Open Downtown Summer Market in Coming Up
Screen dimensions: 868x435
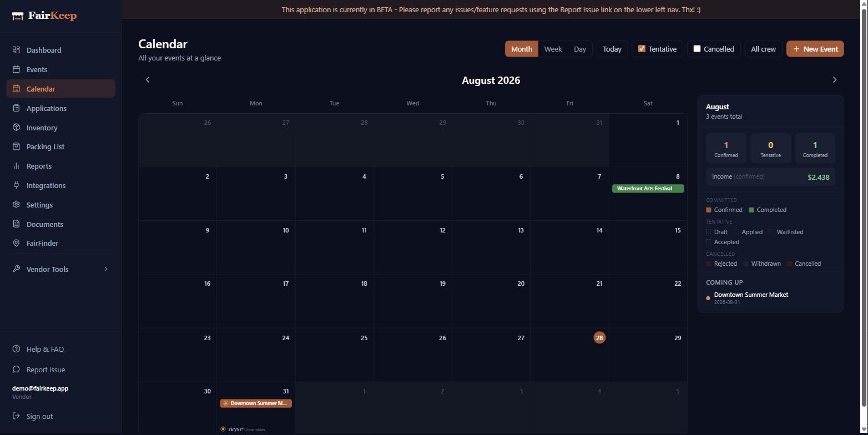pyautogui.click(x=750, y=298)
